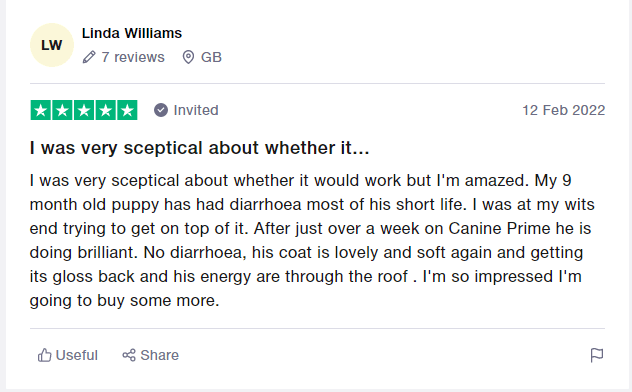Click the thumbs up icon
This screenshot has width=632, height=392.
pyautogui.click(x=45, y=355)
